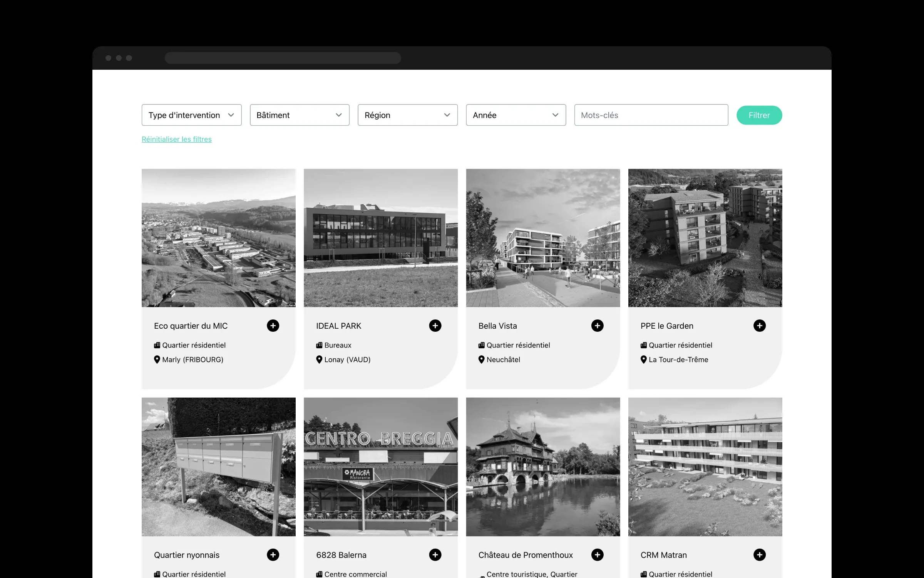Click the IDEAL PARK title

point(339,326)
